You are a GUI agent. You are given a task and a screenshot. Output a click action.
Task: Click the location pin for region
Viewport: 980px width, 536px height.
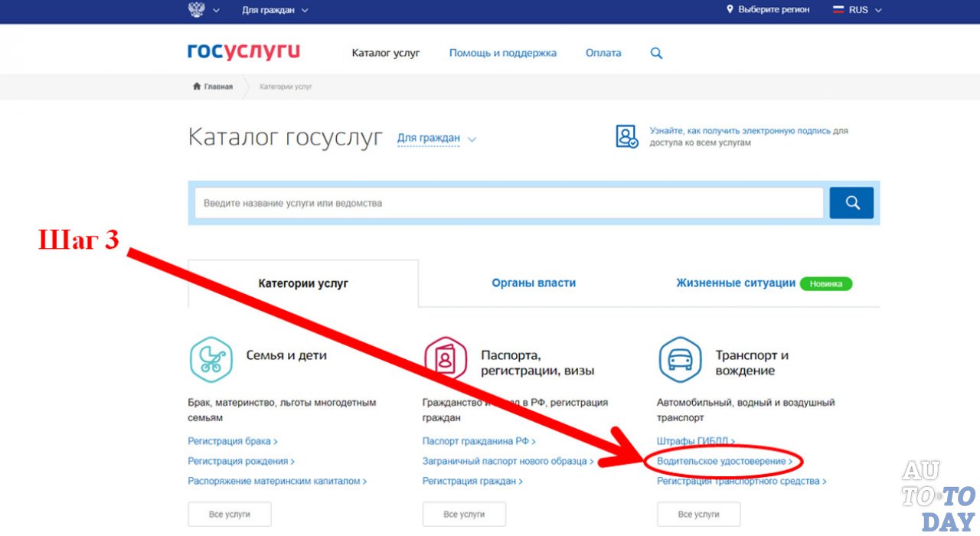pos(730,10)
